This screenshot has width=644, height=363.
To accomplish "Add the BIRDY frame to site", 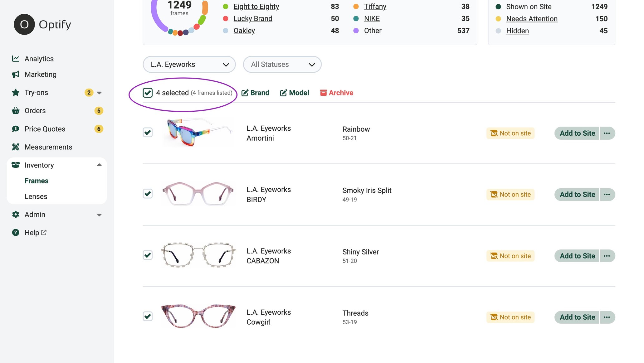I will coord(577,194).
